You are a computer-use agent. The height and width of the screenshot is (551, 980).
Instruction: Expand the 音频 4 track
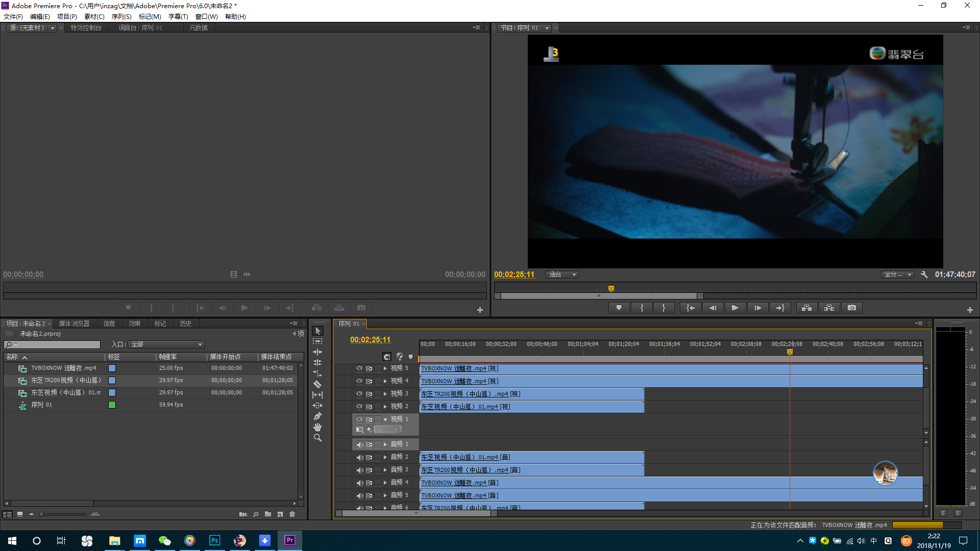pos(385,483)
